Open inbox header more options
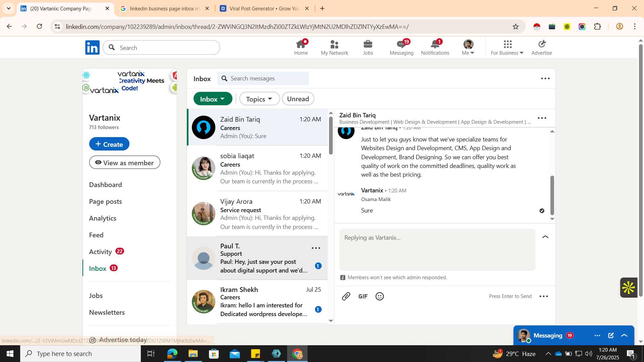Viewport: 644px width, 362px height. click(545, 78)
